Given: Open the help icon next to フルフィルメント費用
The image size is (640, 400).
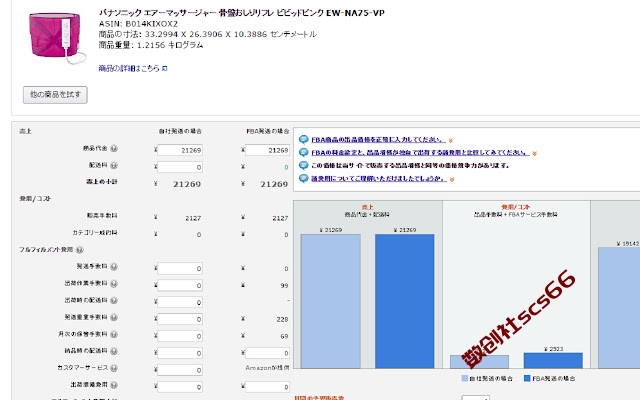Looking at the screenshot, I should pyautogui.click(x=80, y=250).
